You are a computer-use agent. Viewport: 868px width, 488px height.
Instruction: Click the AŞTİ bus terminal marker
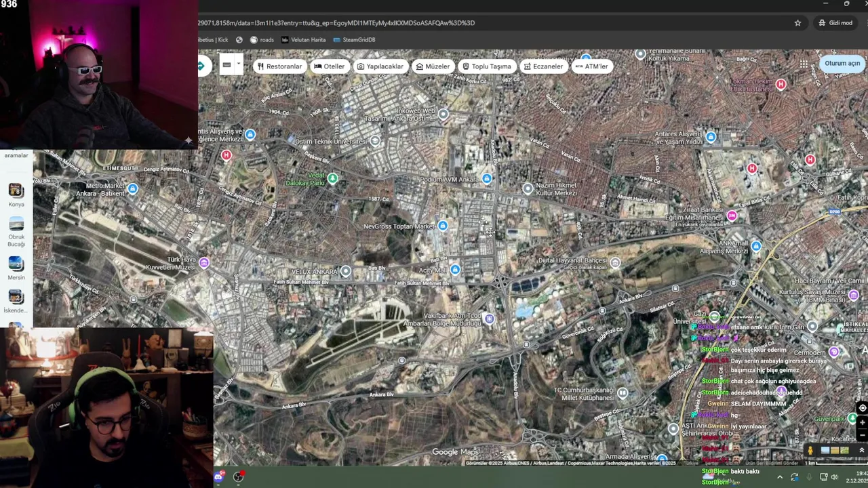click(673, 428)
